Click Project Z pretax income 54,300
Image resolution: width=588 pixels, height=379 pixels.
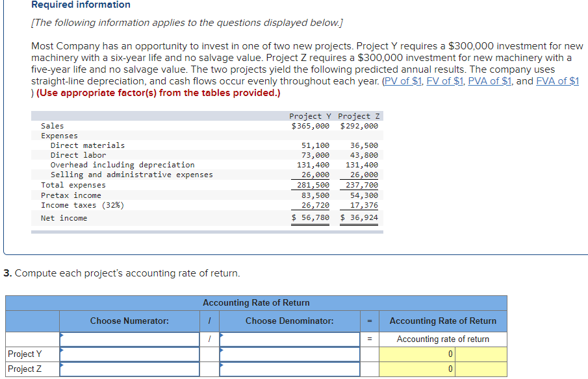(x=364, y=195)
